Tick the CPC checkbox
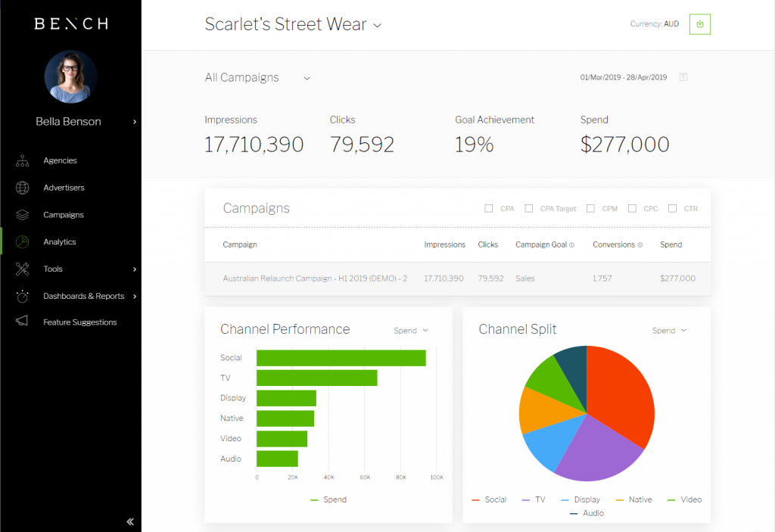Screen dimensions: 775x532 (632, 209)
